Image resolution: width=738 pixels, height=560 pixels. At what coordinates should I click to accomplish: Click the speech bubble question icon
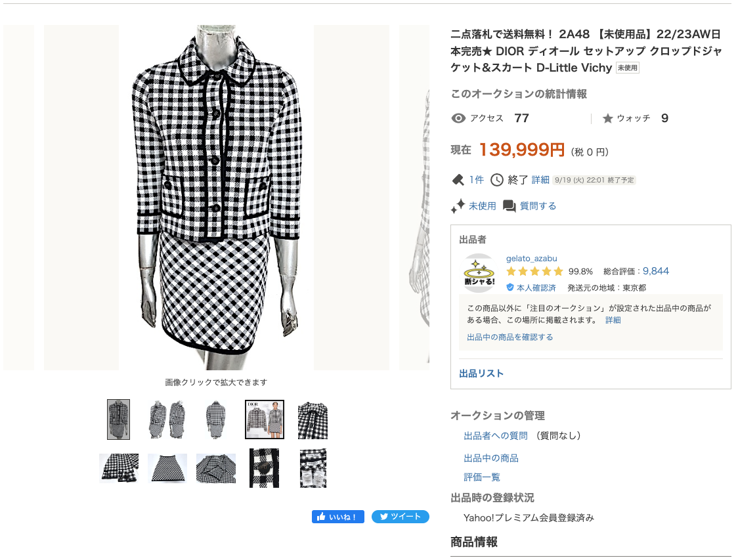(x=510, y=206)
